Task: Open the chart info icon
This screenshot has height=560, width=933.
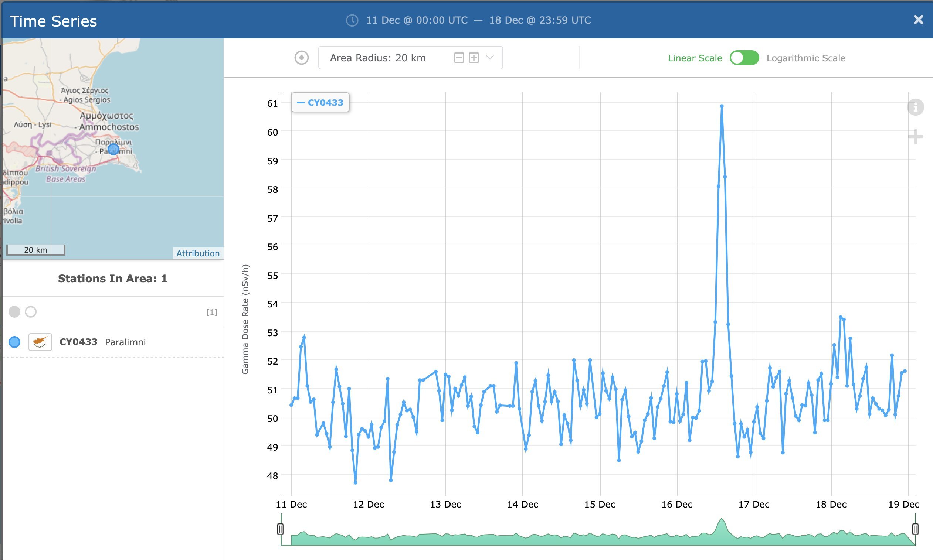Action: [x=915, y=107]
